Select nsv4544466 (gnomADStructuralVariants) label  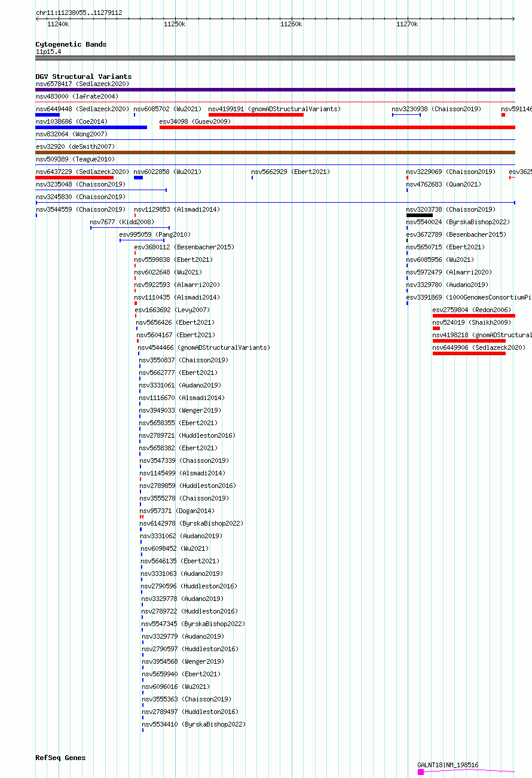point(204,347)
